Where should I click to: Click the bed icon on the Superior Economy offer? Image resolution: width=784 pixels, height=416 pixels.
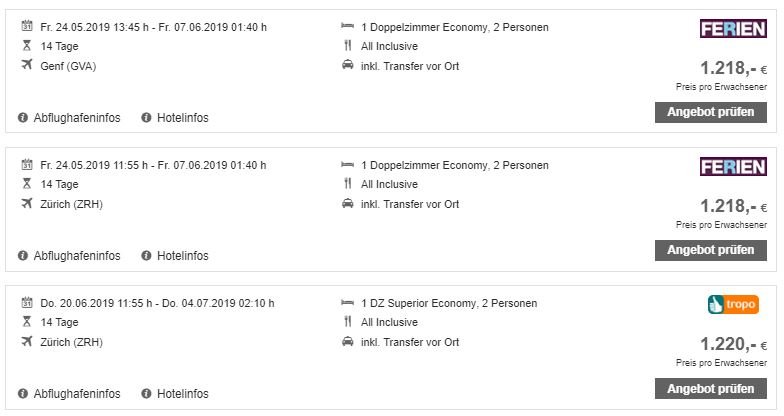tap(347, 303)
